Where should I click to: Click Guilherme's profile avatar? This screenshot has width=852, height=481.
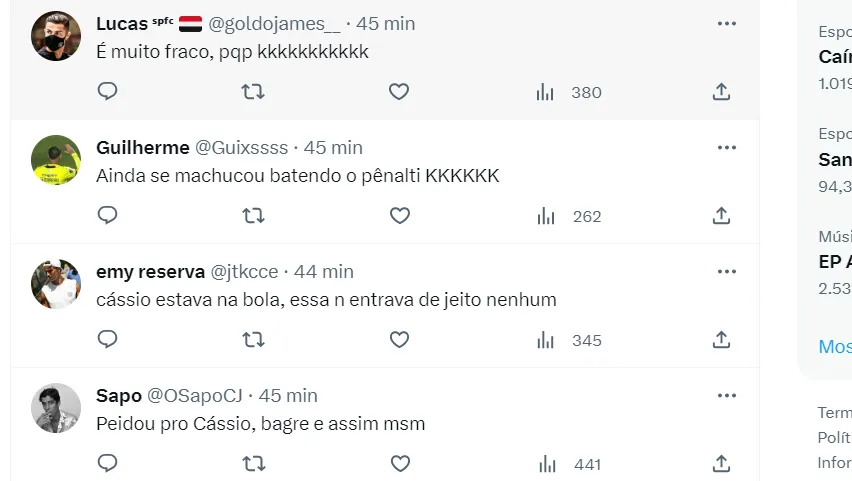[56, 160]
